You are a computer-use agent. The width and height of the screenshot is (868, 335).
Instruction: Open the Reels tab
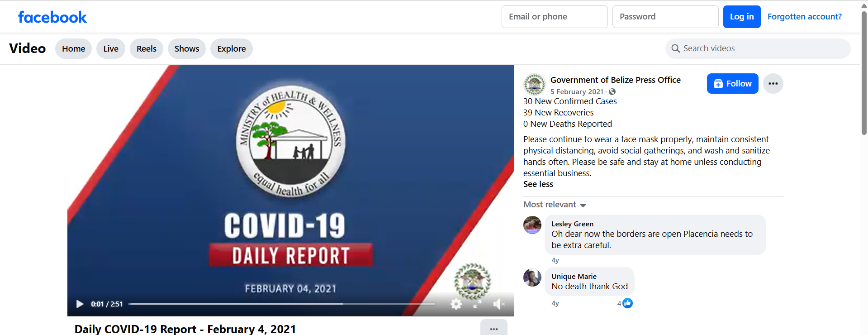point(146,49)
